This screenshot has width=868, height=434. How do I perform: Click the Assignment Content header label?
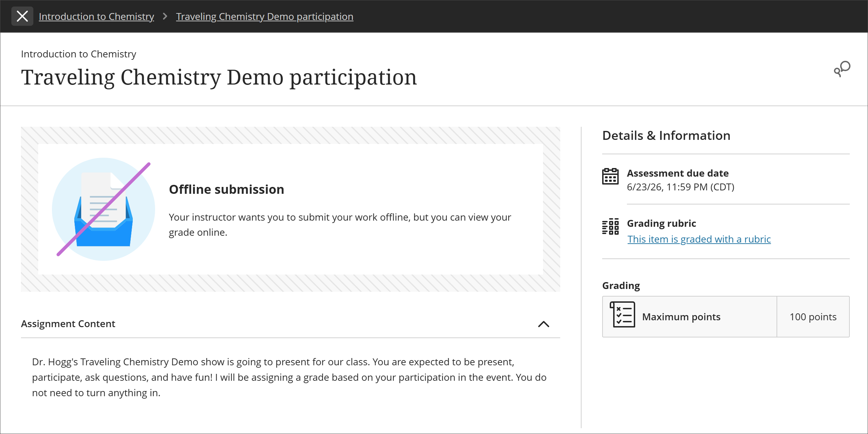(x=68, y=324)
